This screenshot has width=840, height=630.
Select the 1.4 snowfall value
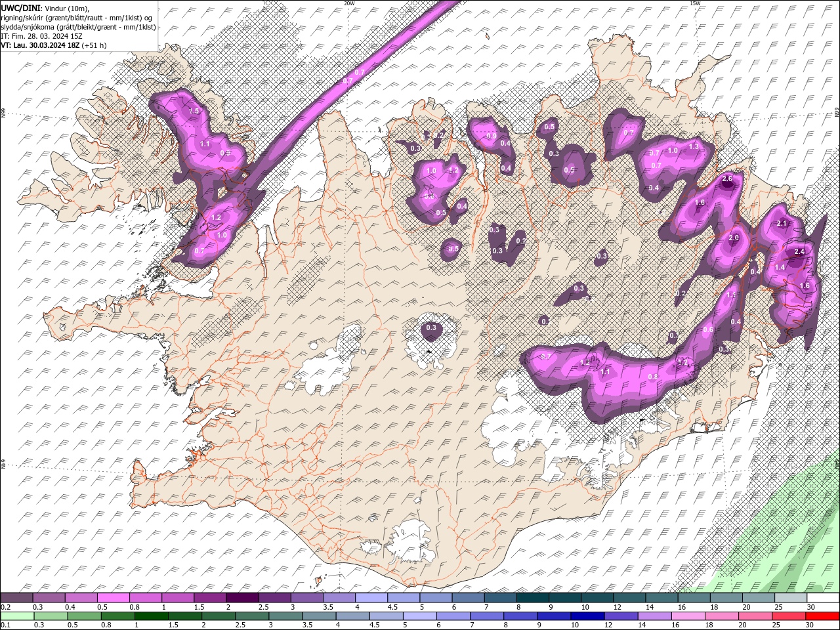pyautogui.click(x=780, y=268)
